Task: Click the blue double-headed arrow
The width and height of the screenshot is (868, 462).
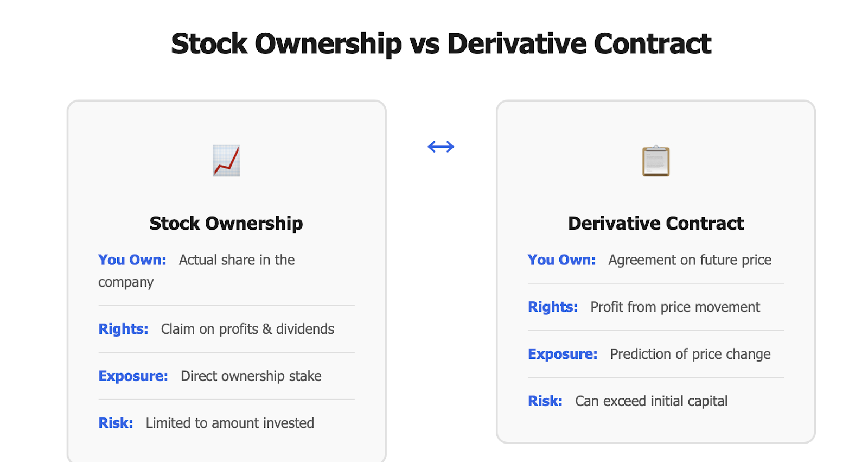Action: pos(441,147)
